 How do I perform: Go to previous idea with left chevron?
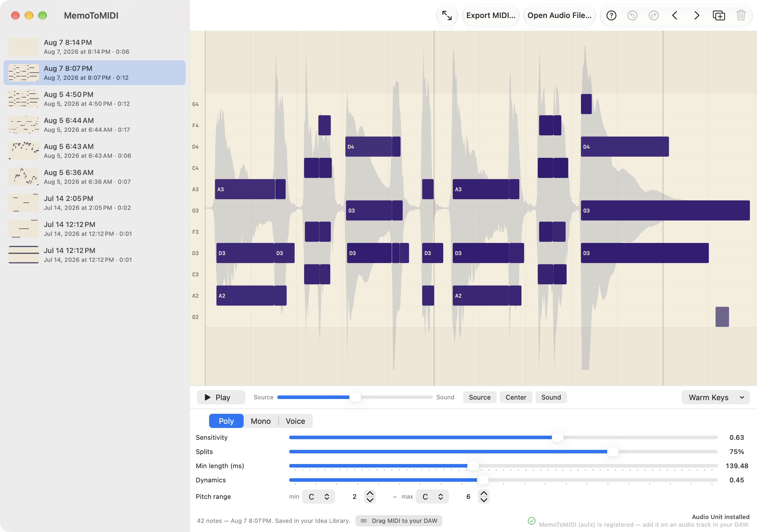tap(674, 15)
